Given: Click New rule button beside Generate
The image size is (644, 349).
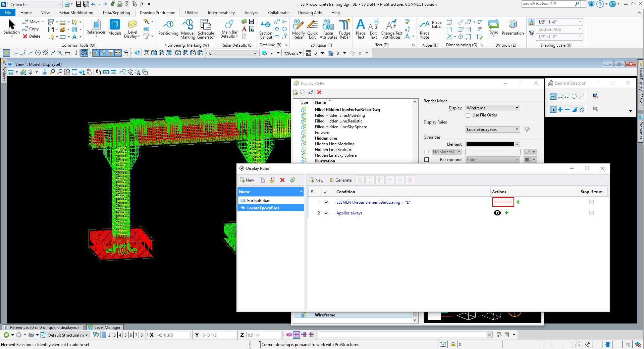Looking at the screenshot, I should 316,180.
